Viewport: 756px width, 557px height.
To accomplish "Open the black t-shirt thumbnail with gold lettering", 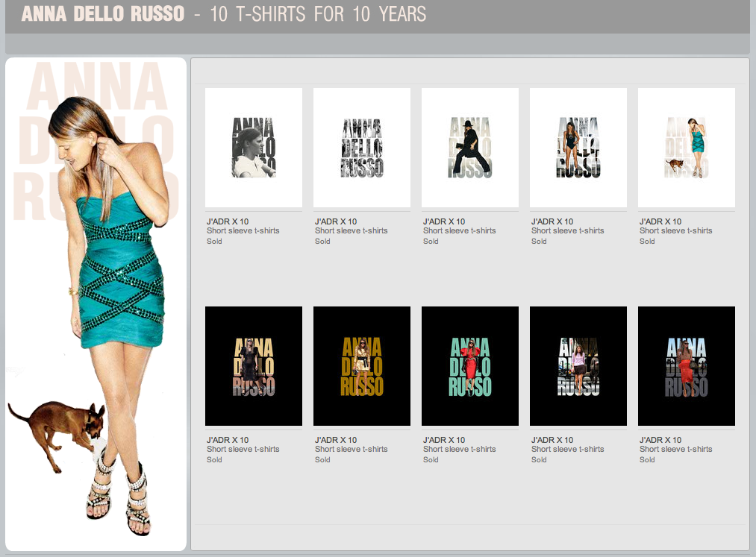I will [x=362, y=366].
